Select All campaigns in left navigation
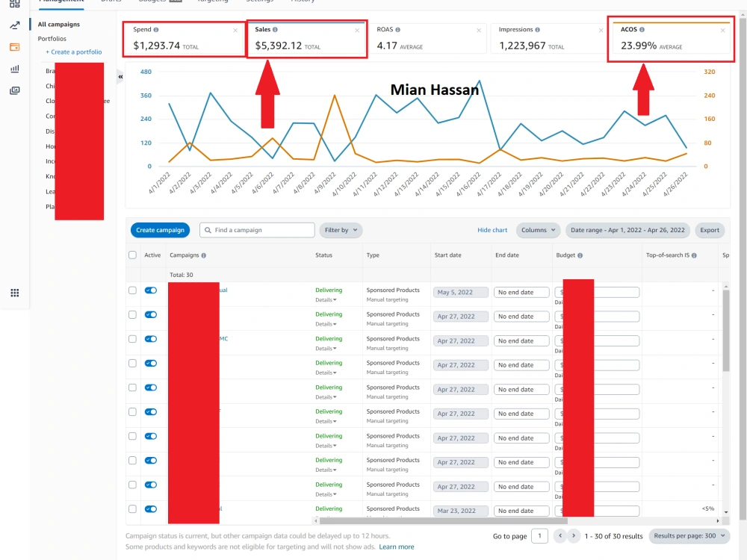This screenshot has height=560, width=747. point(59,25)
